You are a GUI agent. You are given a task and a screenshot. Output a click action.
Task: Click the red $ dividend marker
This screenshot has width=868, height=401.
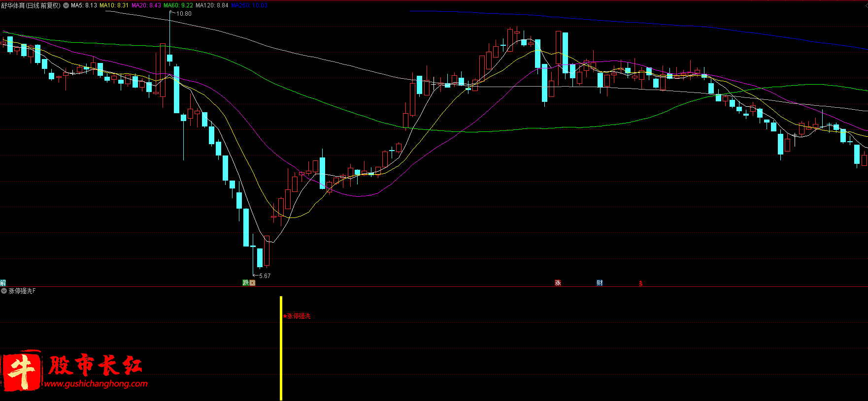point(640,283)
